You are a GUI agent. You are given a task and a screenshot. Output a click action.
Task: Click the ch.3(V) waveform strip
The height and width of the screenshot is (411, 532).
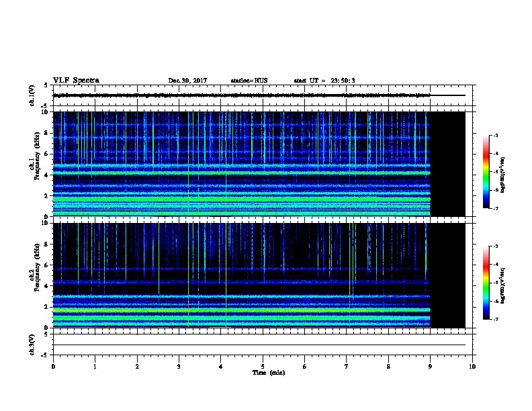263,345
